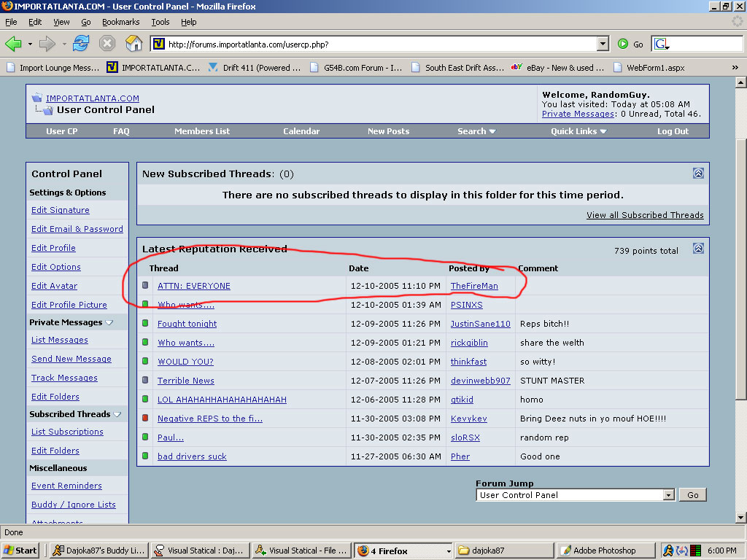Open the Forum Jump dropdown
The height and width of the screenshot is (560, 747).
tap(668, 495)
